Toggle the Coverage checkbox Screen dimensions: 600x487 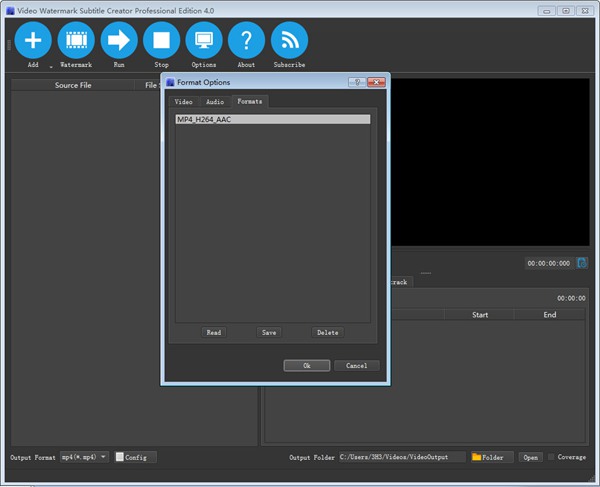pyautogui.click(x=551, y=457)
